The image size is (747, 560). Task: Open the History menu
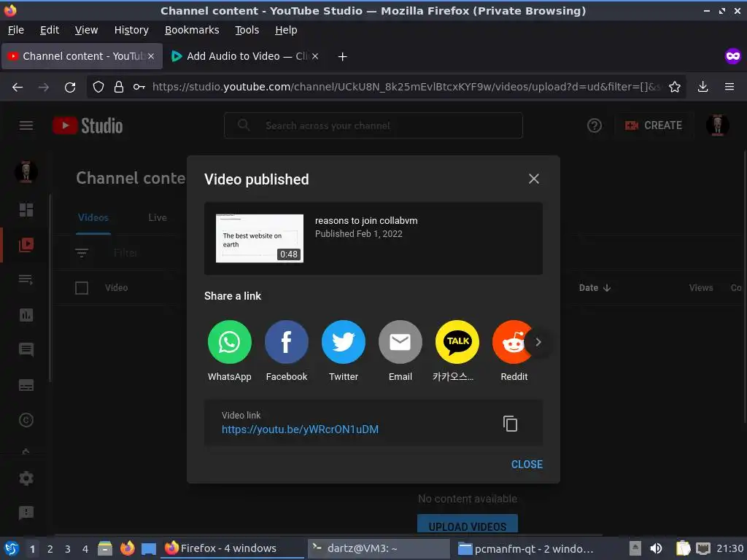point(131,30)
